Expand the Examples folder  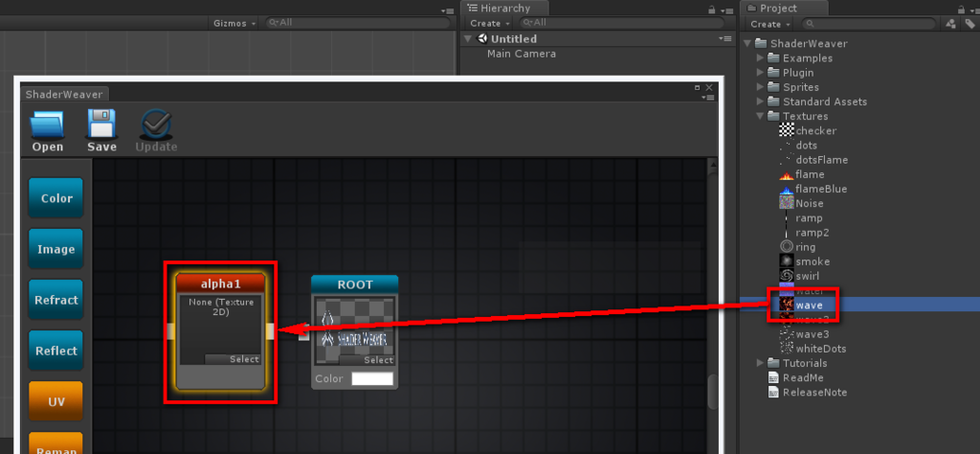point(761,58)
